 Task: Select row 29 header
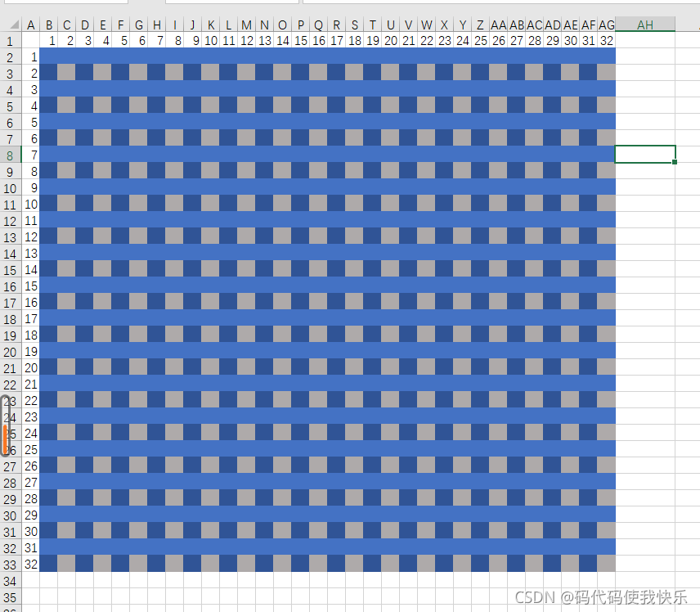11,499
